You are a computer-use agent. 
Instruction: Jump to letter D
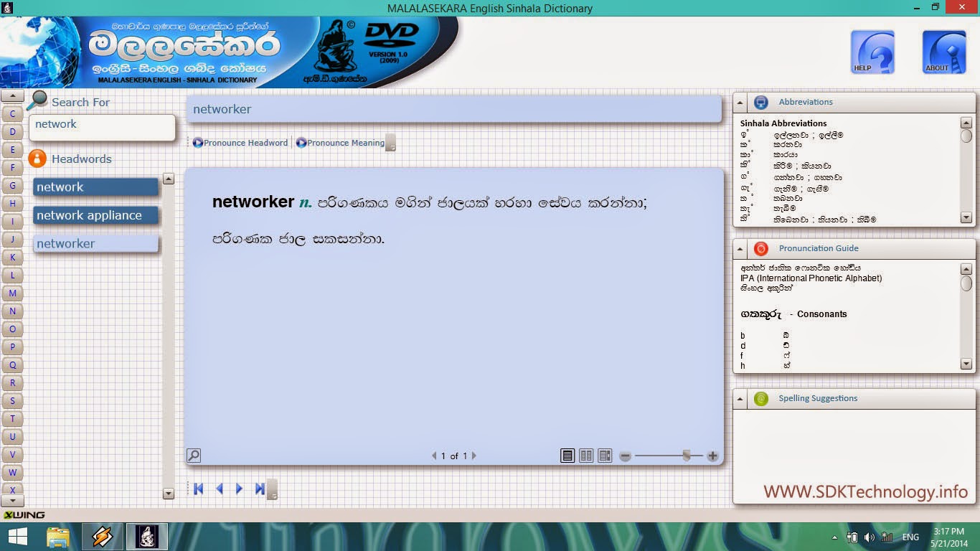pyautogui.click(x=12, y=132)
